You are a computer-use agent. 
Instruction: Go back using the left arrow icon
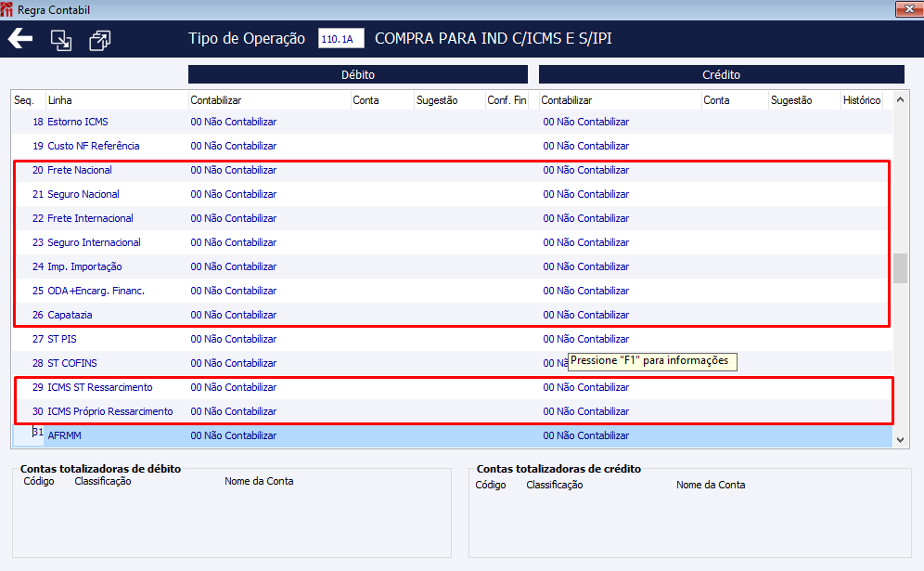(x=20, y=39)
